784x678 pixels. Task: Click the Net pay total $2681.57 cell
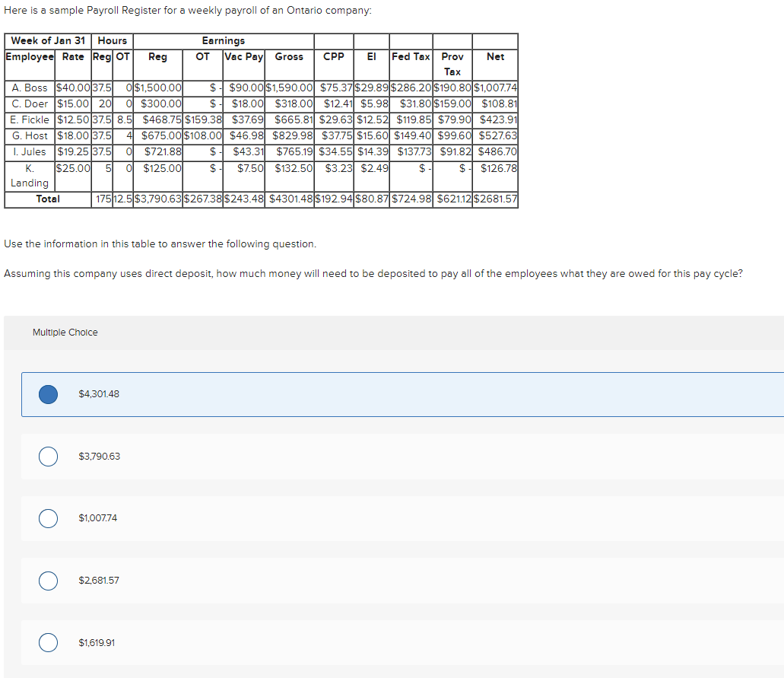click(x=495, y=199)
